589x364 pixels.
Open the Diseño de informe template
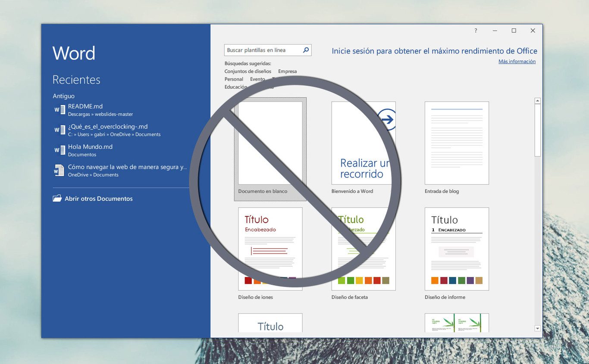[457, 248]
